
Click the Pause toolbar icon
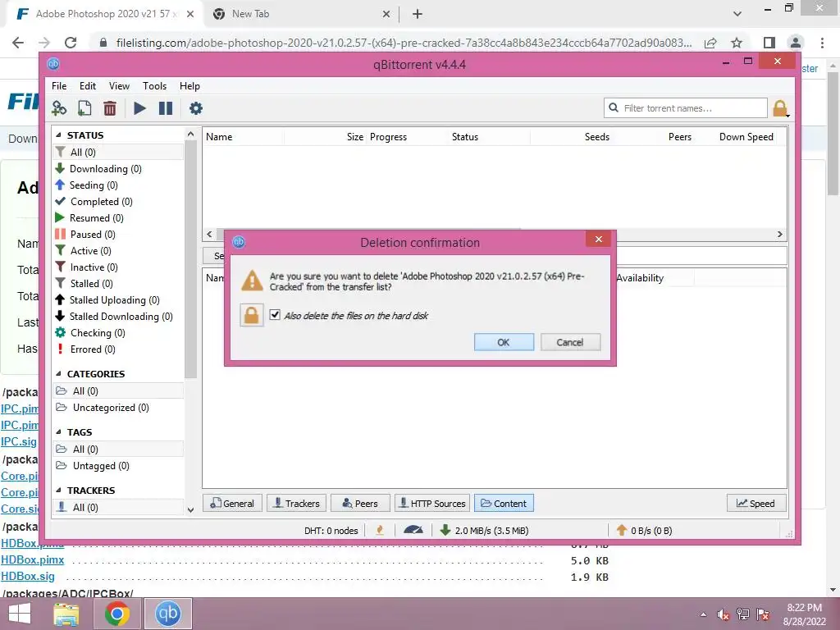(x=166, y=108)
